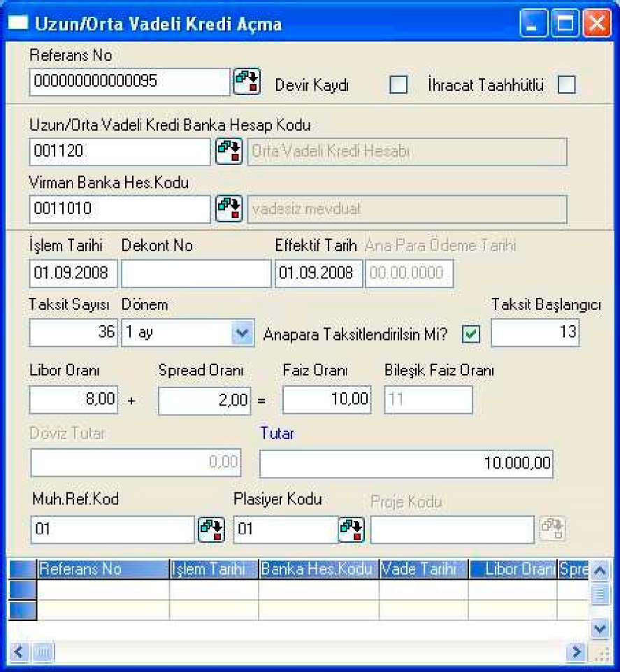Click Effektif Tarih date field
The height and width of the screenshot is (672, 620).
319,273
